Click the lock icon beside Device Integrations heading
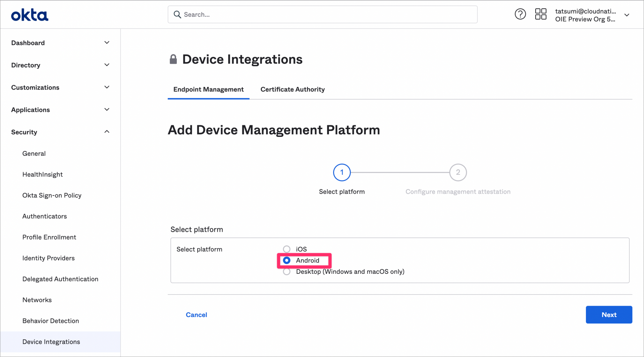The width and height of the screenshot is (644, 357). [173, 59]
